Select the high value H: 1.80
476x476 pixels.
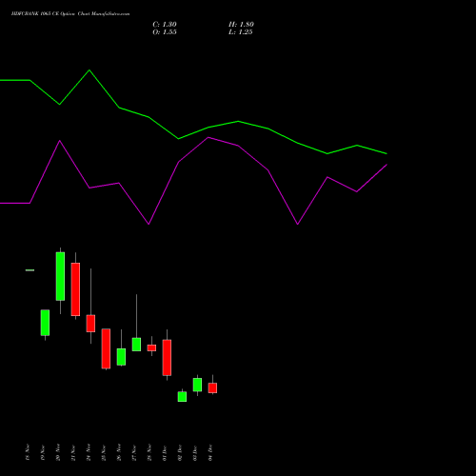[x=241, y=25]
